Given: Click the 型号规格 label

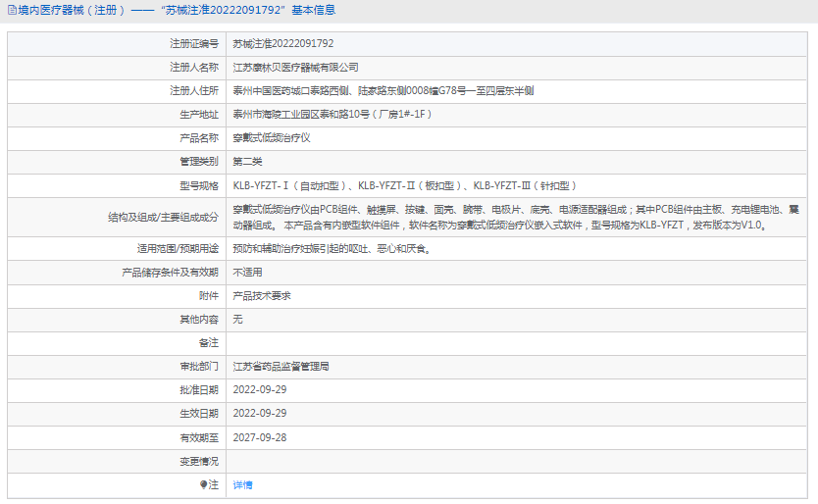Looking at the screenshot, I should (x=199, y=185).
